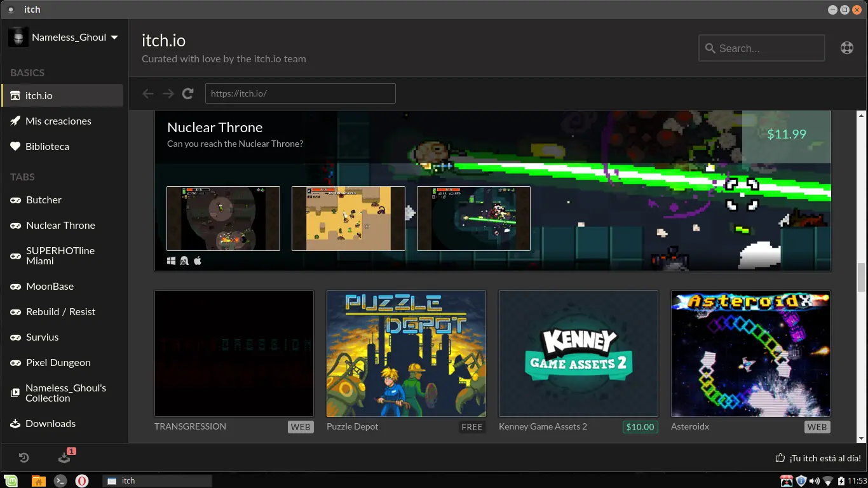
Task: Click the FREE badge for Puzzle Depot
Action: (x=472, y=427)
